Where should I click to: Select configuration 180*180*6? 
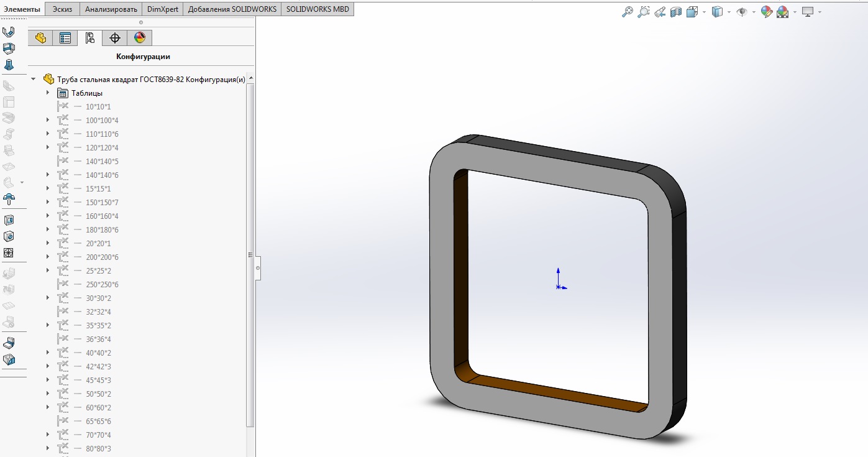[x=102, y=229]
